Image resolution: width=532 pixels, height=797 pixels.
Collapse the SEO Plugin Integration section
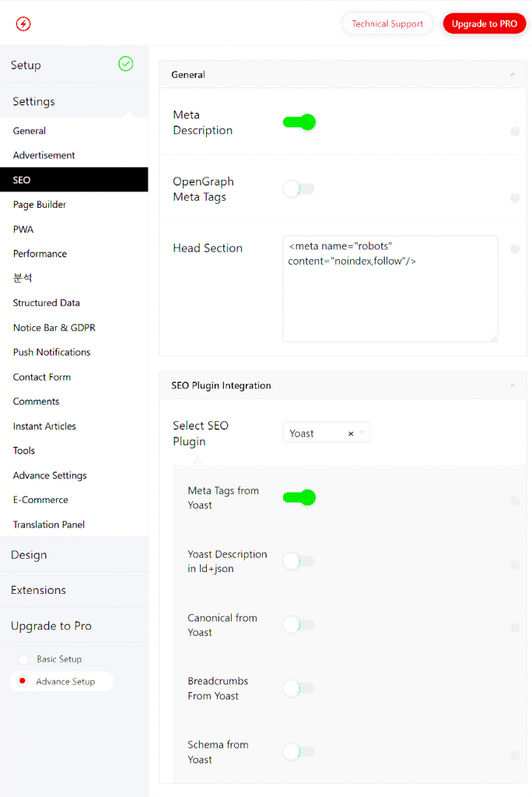(513, 385)
